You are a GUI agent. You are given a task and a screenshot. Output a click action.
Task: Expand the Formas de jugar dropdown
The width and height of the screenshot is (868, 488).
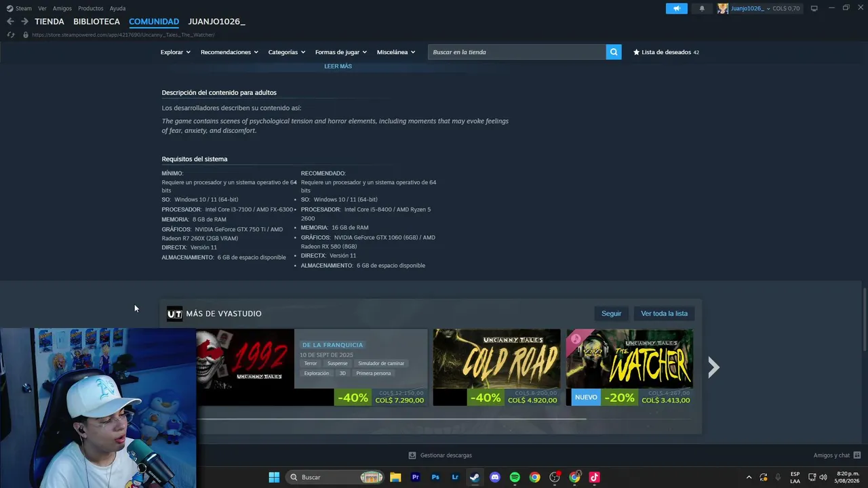coord(341,52)
